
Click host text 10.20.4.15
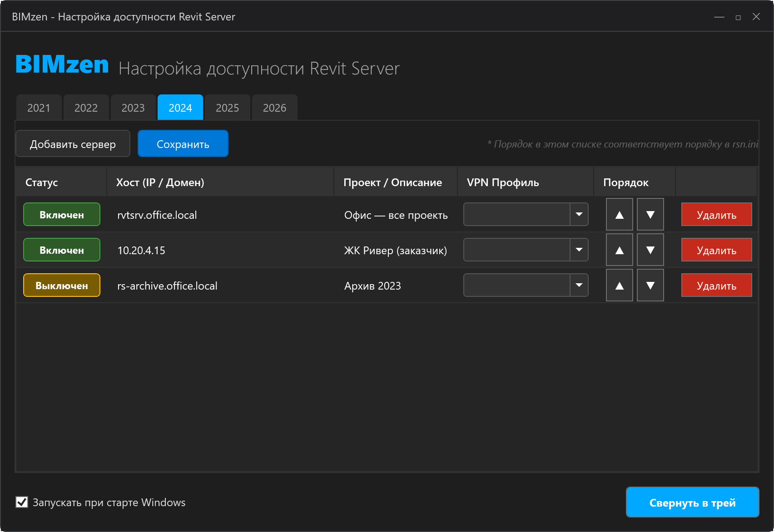coord(141,250)
